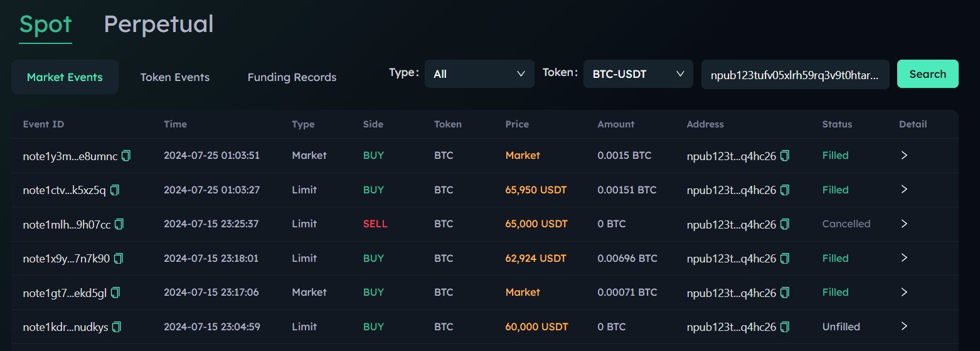The image size is (980, 351).
Task: Open the Token BTC-USDT dropdown
Action: click(x=638, y=74)
